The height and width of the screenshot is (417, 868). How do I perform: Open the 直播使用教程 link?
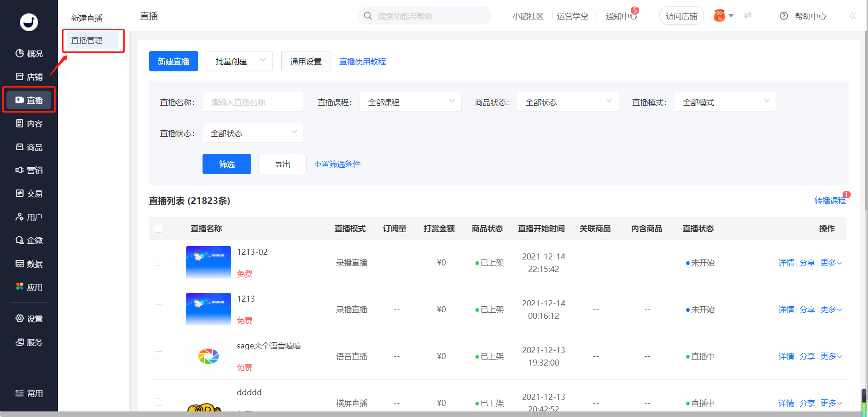click(x=362, y=62)
